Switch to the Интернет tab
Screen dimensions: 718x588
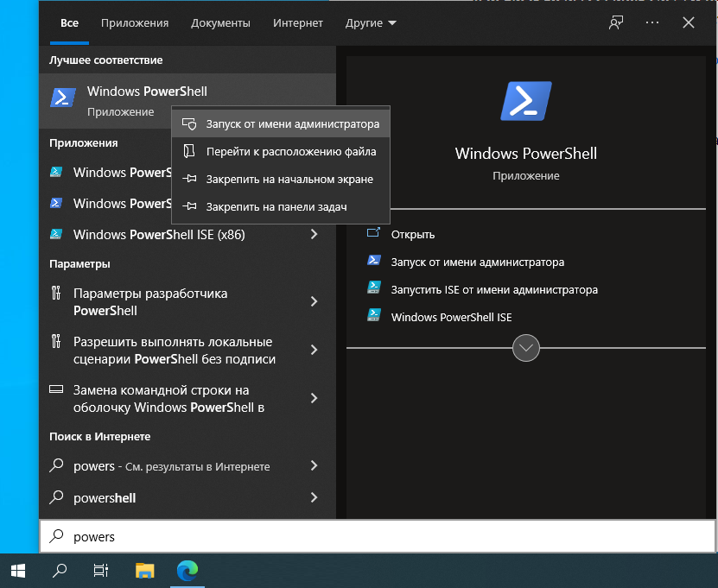click(298, 22)
